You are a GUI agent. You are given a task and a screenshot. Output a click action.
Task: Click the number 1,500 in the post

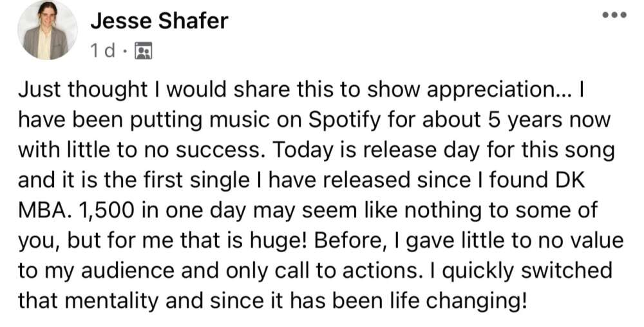click(108, 211)
